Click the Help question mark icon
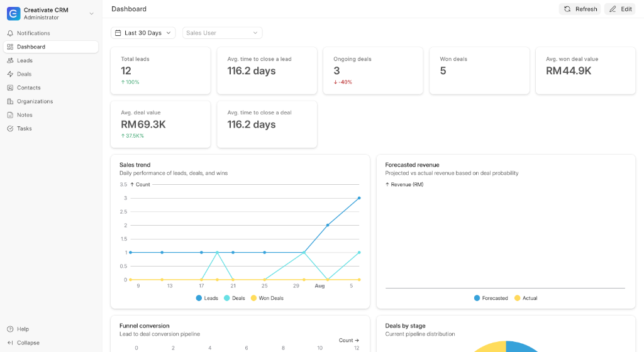Screen dimensions: 644x352 point(10,329)
